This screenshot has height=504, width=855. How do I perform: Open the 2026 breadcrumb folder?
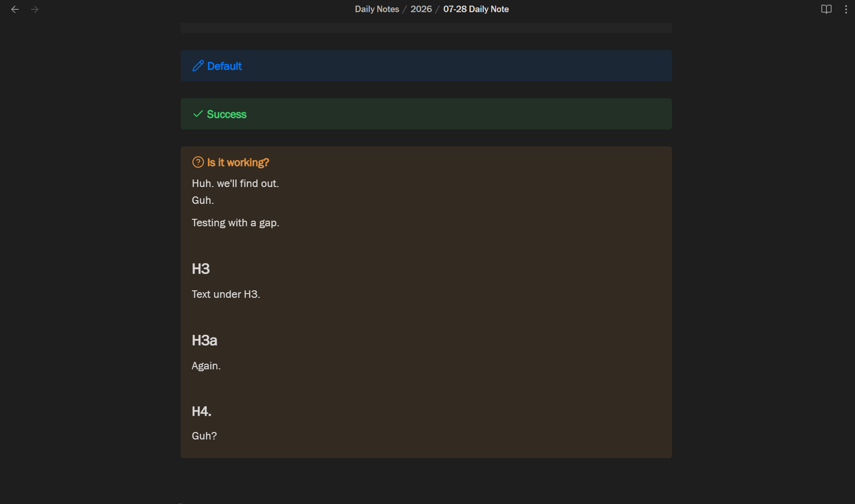coord(421,9)
